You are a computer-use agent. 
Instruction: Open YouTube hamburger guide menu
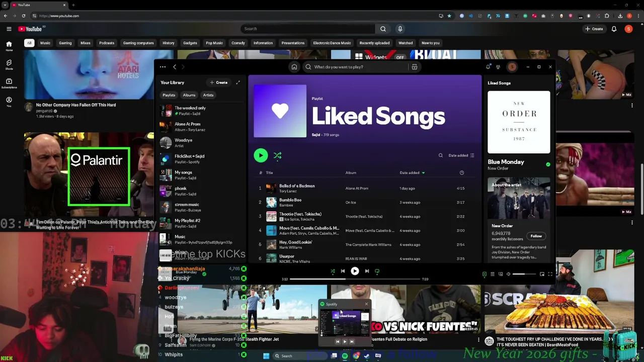click(x=9, y=29)
